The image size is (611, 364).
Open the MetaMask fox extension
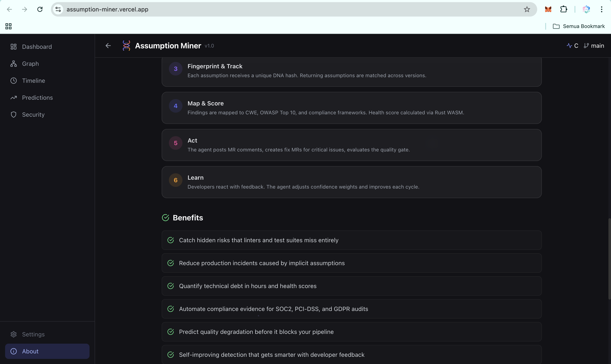tap(548, 9)
